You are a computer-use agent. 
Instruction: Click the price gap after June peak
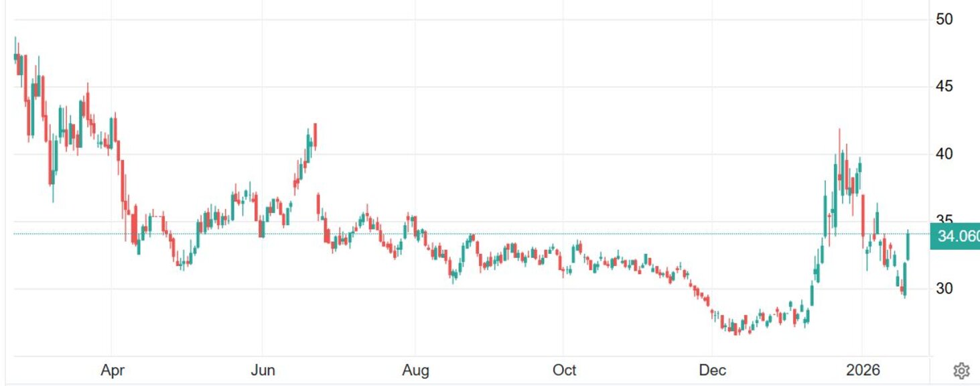click(x=316, y=171)
